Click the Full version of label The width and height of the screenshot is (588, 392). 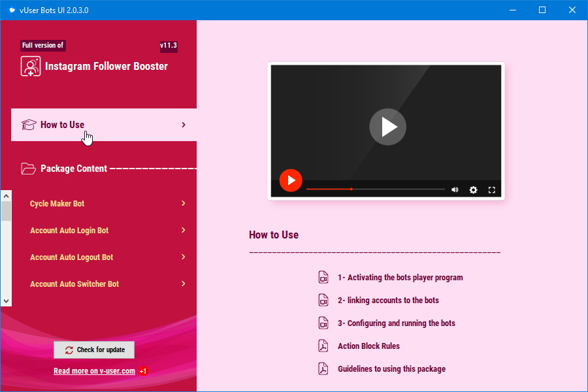click(42, 45)
